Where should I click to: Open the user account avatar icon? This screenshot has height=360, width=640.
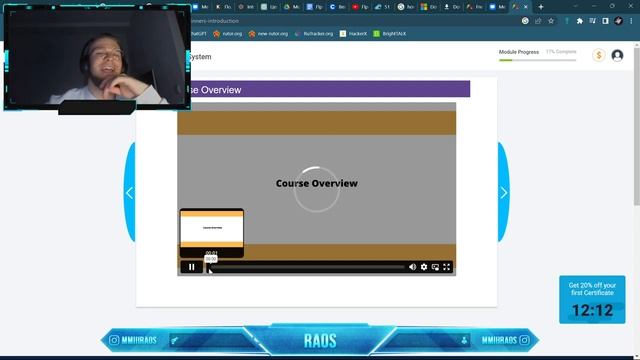pos(617,55)
